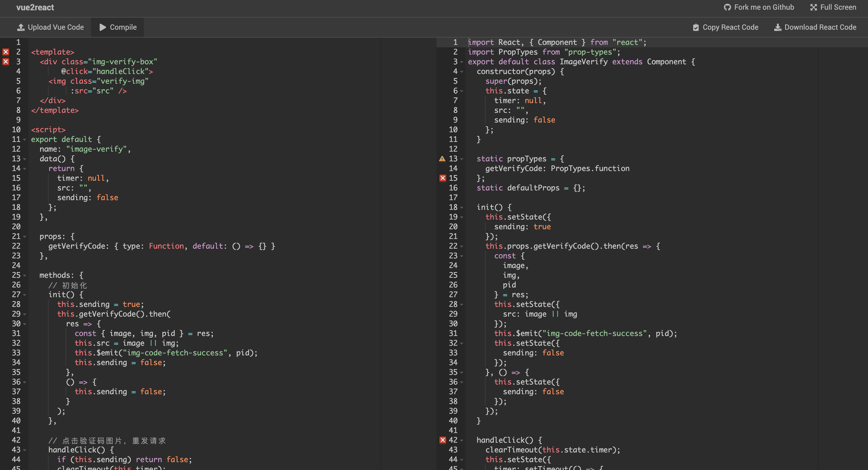868x470 pixels.
Task: Click the error marker on Vue line 2
Action: [x=6, y=52]
